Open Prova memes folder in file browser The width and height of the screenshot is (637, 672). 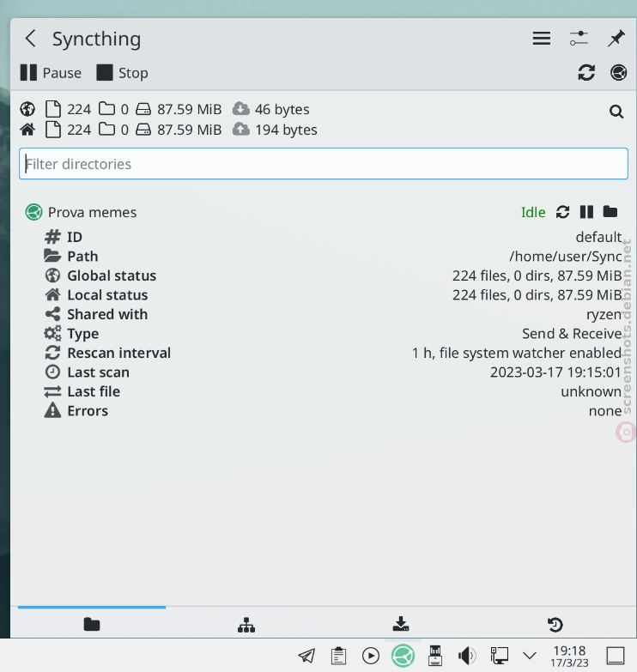pos(610,212)
